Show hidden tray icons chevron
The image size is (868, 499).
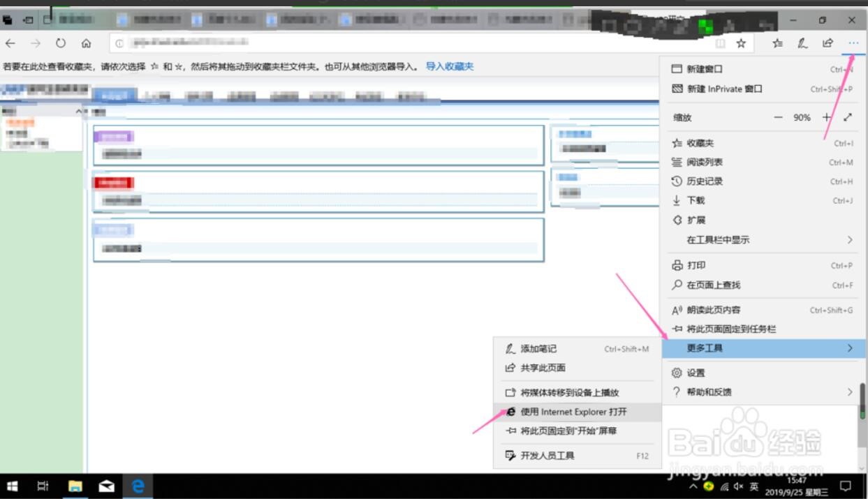coord(693,486)
